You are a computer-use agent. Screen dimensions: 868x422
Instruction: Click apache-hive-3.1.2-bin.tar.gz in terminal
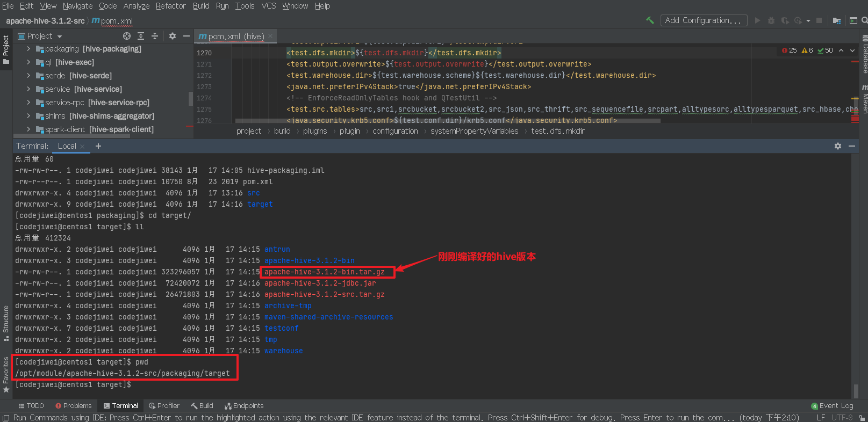pyautogui.click(x=325, y=272)
